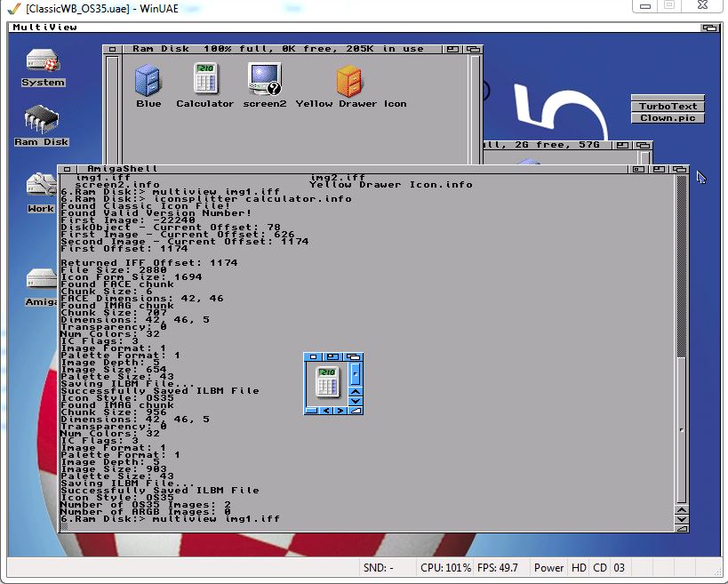Select the Calculator icon in Ram Disk
Image resolution: width=728 pixels, height=584 pixels.
point(205,79)
